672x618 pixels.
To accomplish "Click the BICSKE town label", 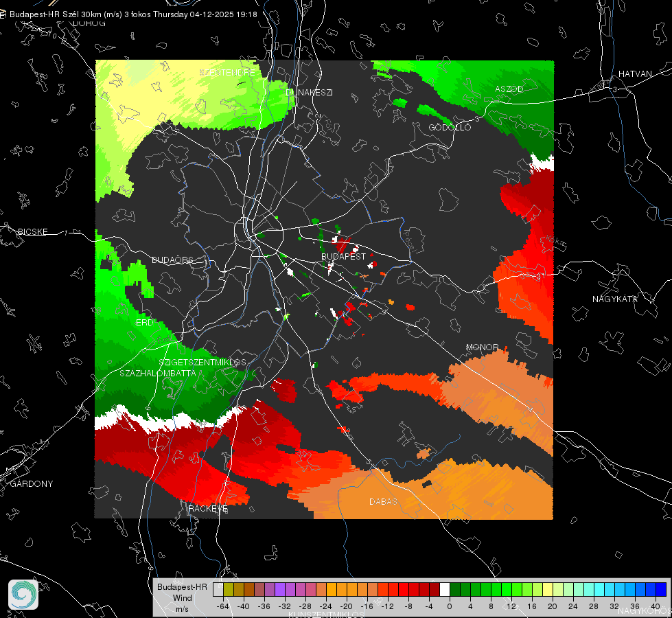I will point(32,231).
